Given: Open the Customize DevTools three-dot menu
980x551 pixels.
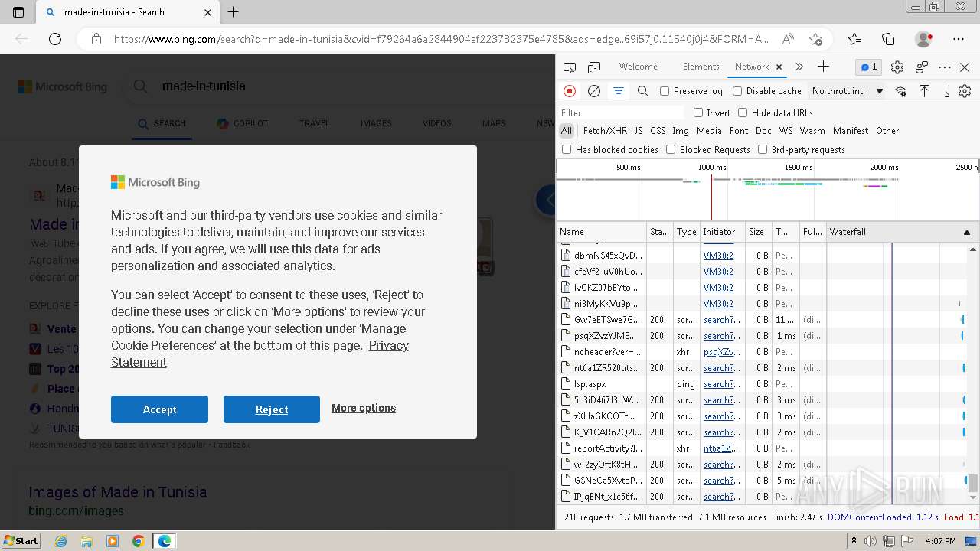Looking at the screenshot, I should tap(945, 67).
